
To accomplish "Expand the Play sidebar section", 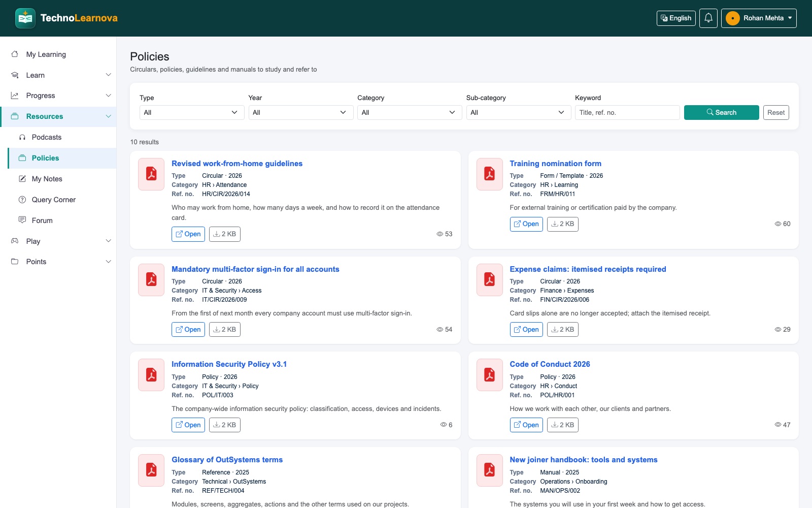I will 58,241.
